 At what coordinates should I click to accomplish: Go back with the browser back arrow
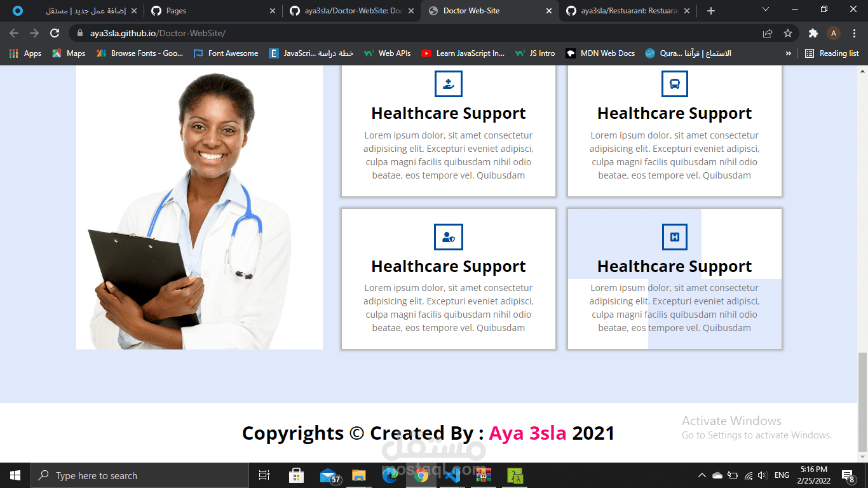click(14, 33)
